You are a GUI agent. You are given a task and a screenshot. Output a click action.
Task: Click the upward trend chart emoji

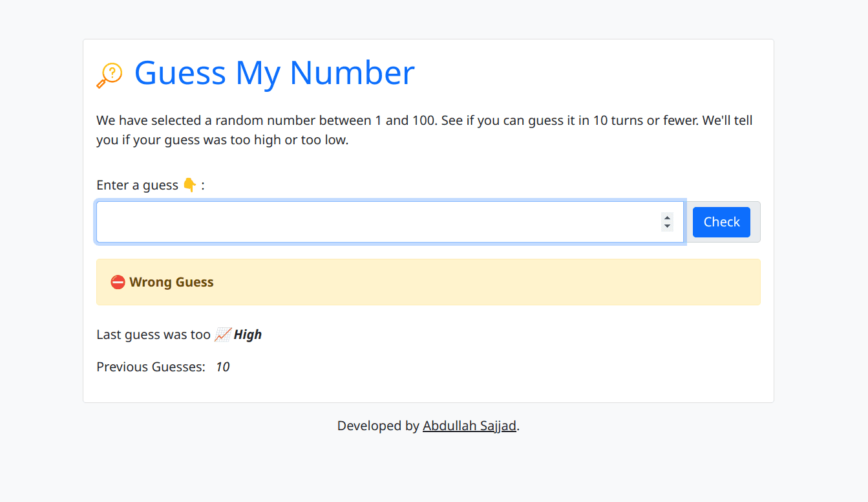tap(222, 335)
